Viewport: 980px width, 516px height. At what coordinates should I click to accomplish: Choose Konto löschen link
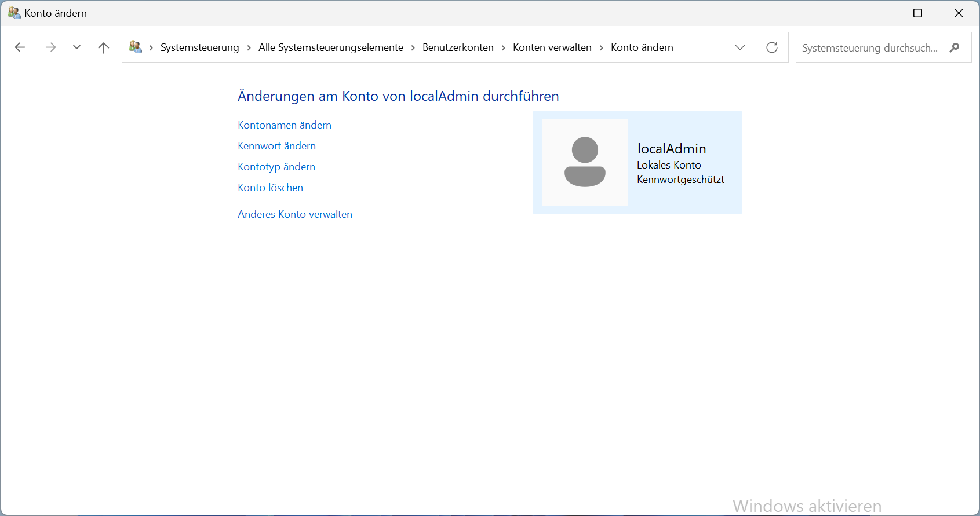coord(270,188)
